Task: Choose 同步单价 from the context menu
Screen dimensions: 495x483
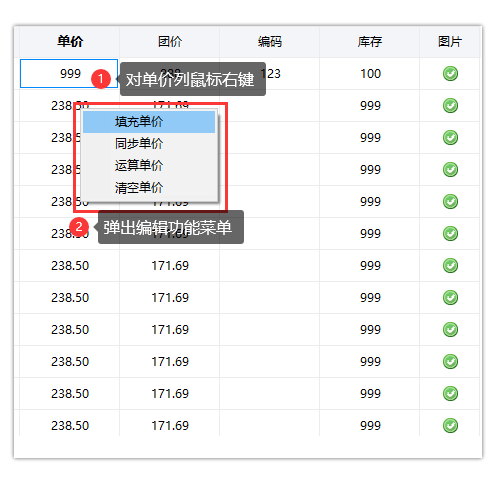Action: [x=149, y=143]
